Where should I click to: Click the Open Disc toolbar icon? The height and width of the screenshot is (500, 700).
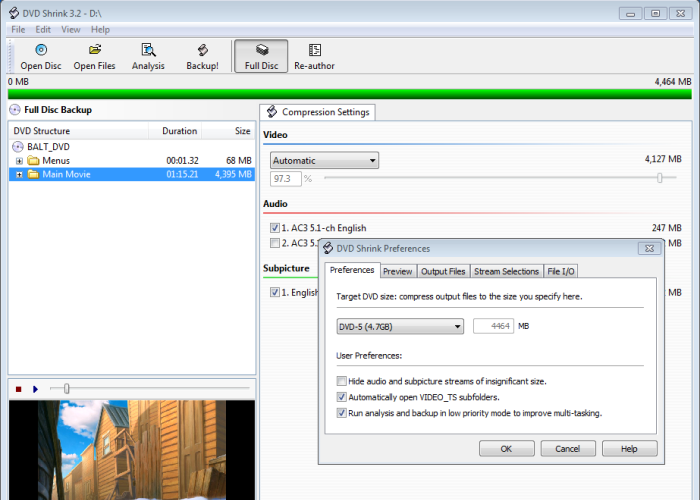pos(41,51)
